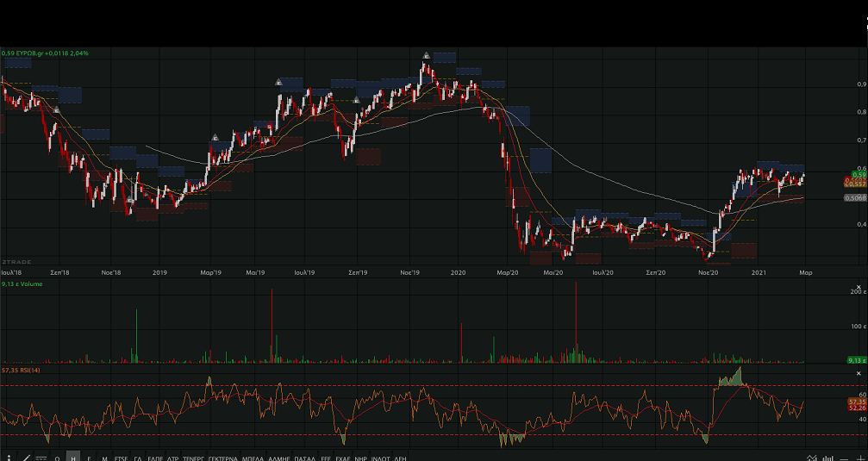
Task: Switch to the H timeframe
Action: [73, 457]
